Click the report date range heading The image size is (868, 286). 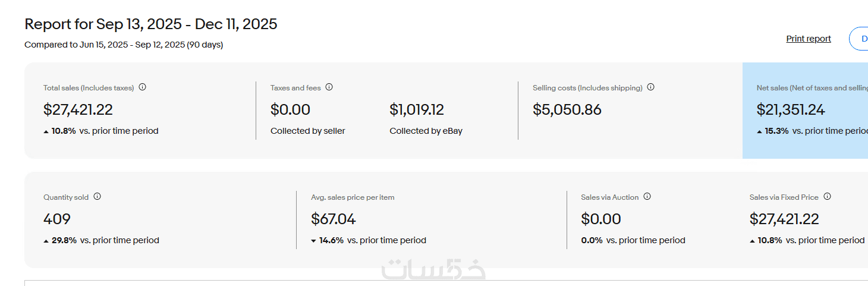tap(150, 24)
